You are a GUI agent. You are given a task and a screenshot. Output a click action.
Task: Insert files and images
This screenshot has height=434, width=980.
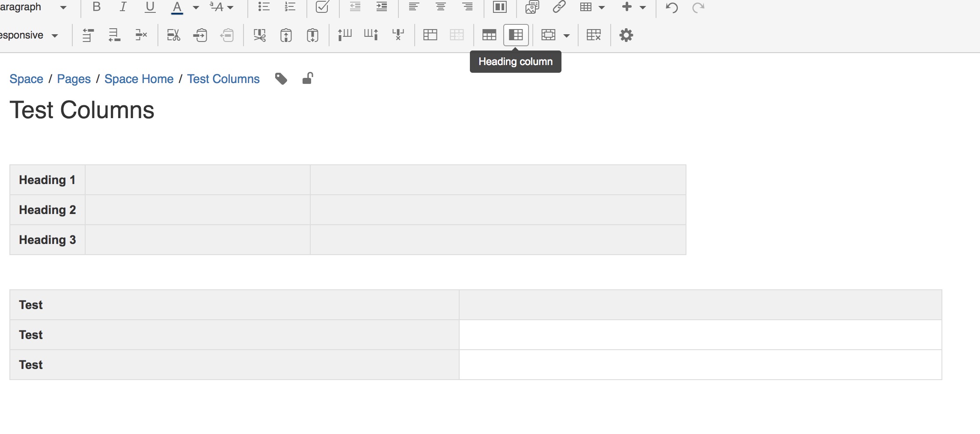tap(532, 7)
